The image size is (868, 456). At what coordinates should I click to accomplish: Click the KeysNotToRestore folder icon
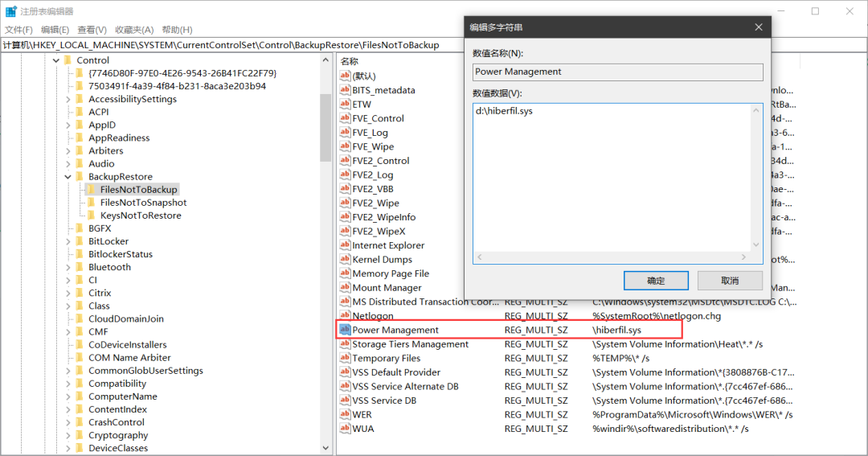click(91, 216)
